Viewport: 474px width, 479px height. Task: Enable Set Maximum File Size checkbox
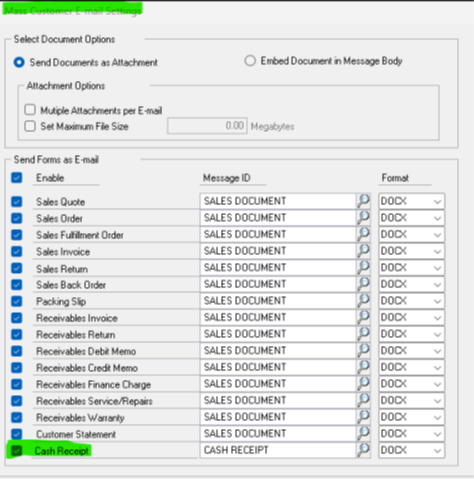(30, 126)
